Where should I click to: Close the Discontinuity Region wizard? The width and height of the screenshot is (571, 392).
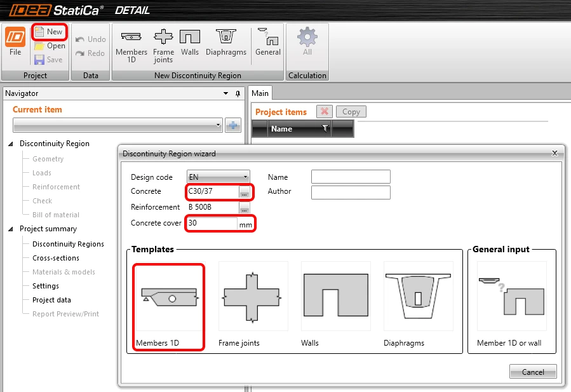[x=554, y=153]
